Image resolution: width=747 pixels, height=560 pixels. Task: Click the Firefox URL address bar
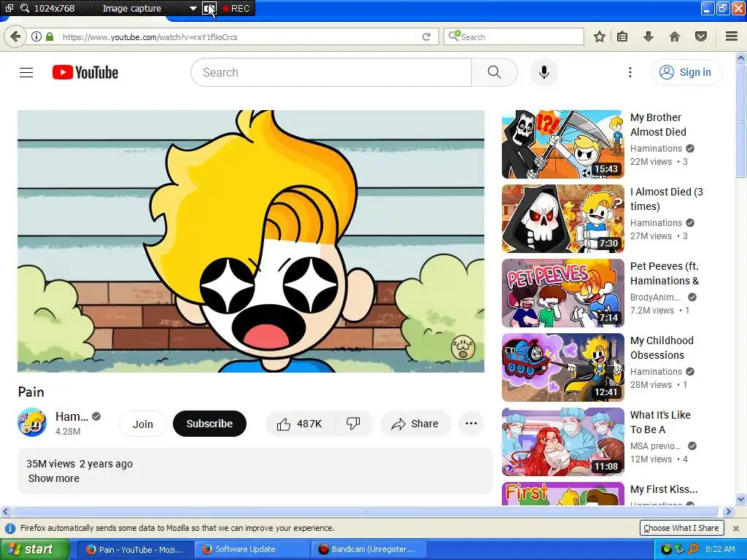pos(237,36)
